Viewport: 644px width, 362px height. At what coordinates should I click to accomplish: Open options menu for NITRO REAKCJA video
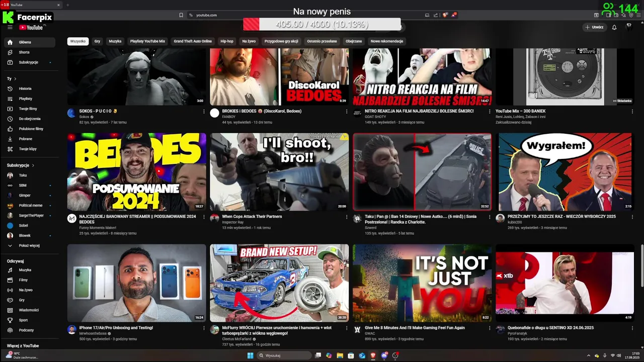pyautogui.click(x=490, y=112)
